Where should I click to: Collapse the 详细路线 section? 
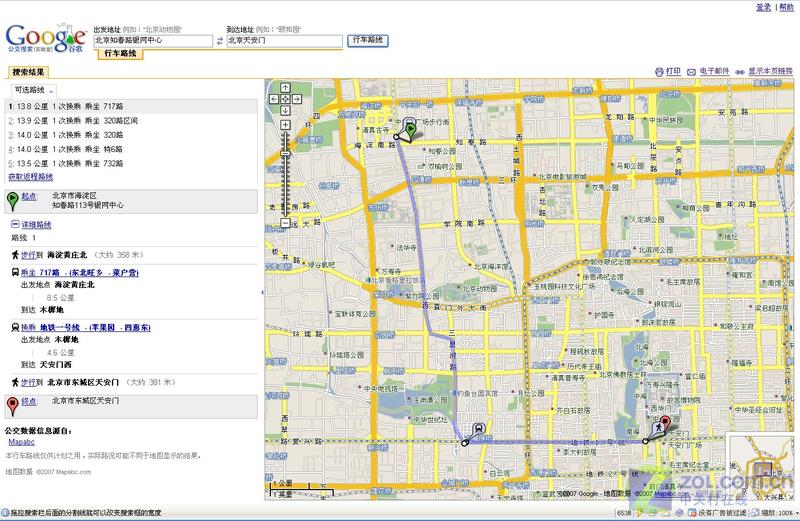15,224
